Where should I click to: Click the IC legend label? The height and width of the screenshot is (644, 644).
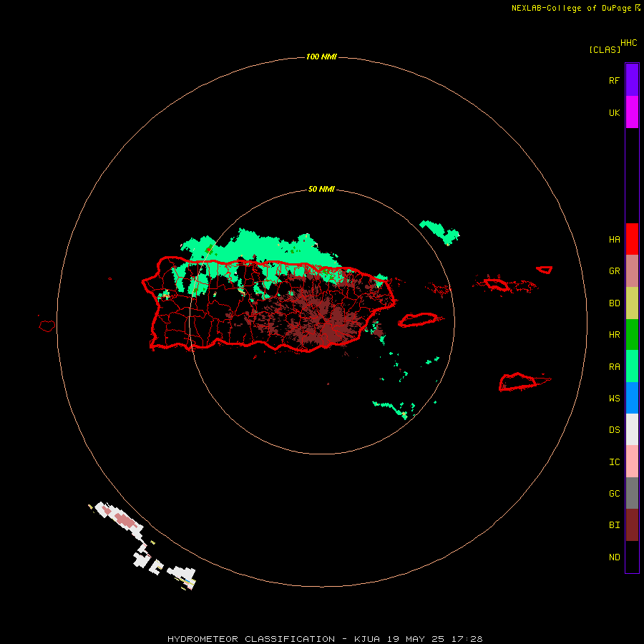pyautogui.click(x=614, y=462)
